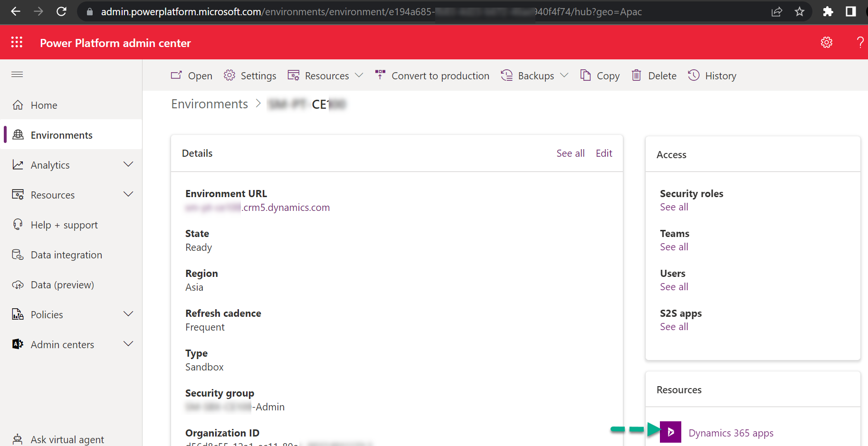Click the Policies icon in sidebar
Screen dimensions: 868x446
click(18, 314)
